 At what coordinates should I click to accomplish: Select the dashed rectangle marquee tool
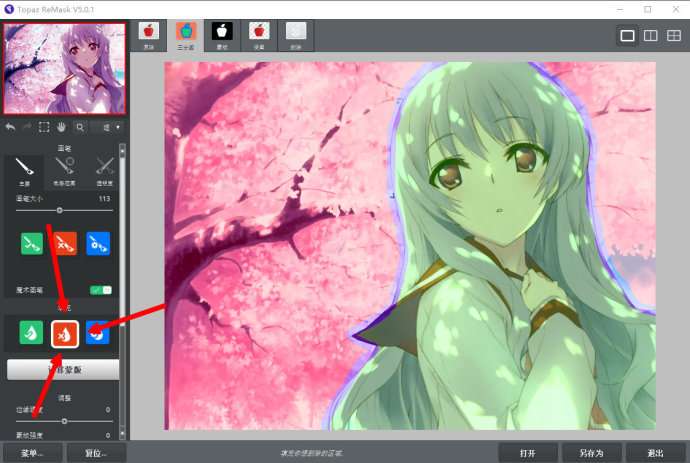(44, 128)
